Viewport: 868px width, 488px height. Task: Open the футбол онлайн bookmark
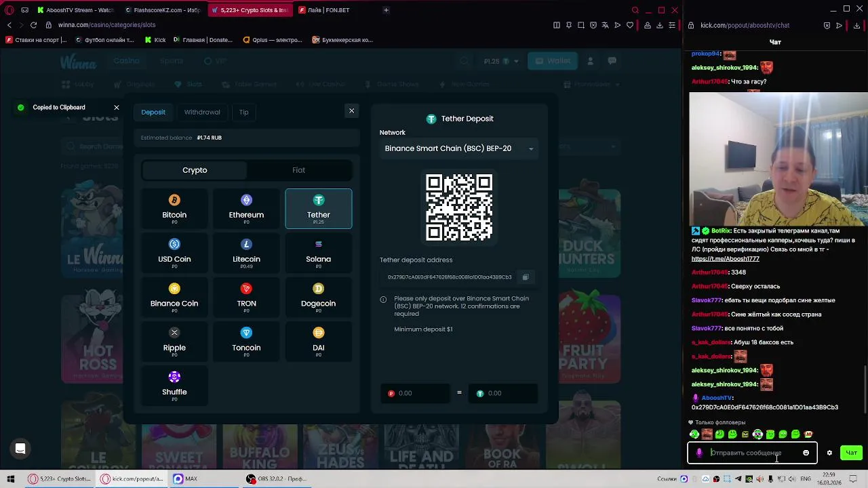pos(105,40)
